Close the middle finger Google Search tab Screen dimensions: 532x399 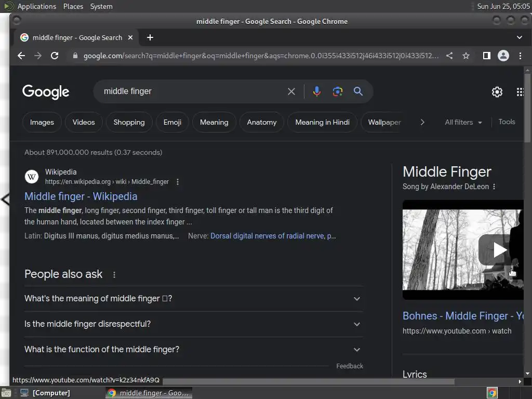pyautogui.click(x=130, y=37)
